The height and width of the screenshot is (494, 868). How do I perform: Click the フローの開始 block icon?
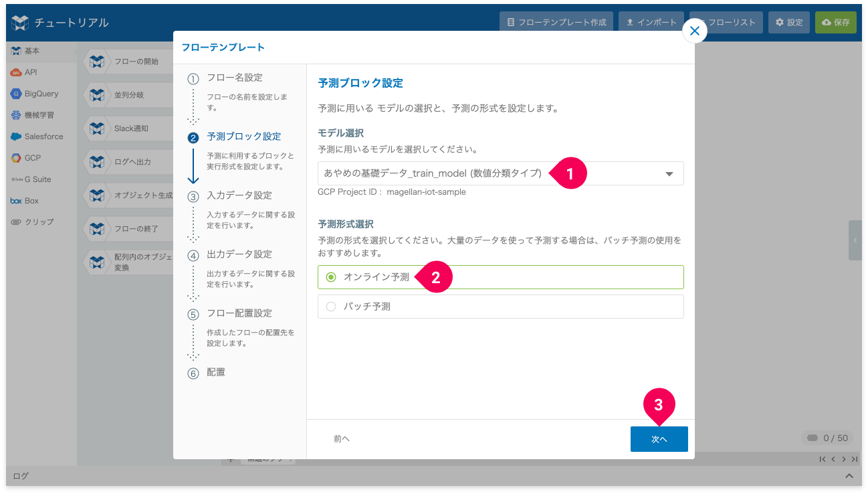click(97, 62)
